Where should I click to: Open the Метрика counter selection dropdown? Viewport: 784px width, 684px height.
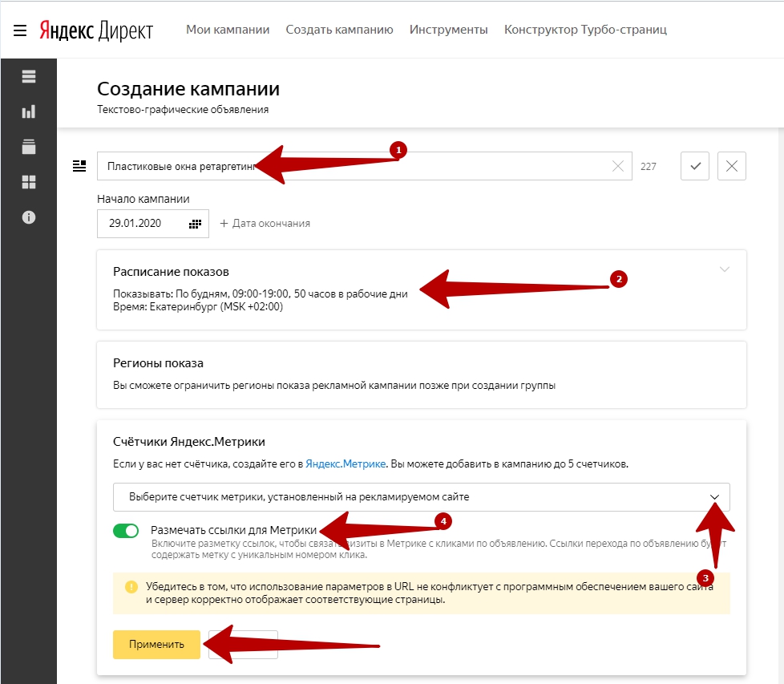(422, 497)
